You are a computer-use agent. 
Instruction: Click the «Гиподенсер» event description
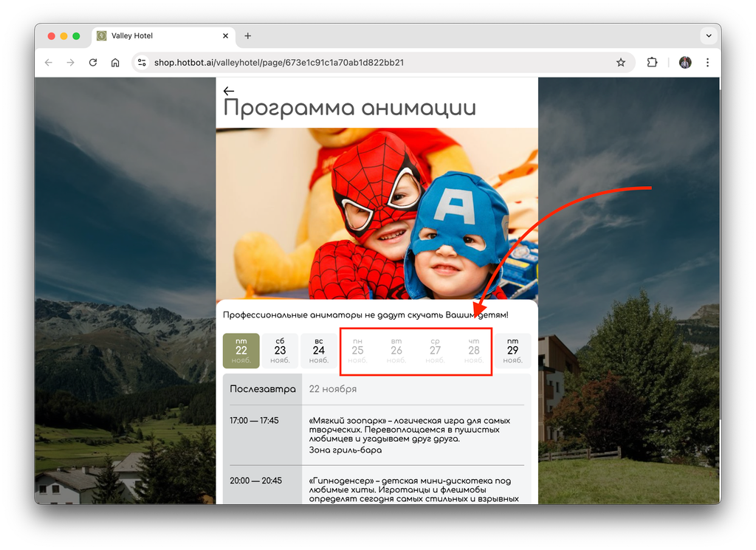point(413,489)
